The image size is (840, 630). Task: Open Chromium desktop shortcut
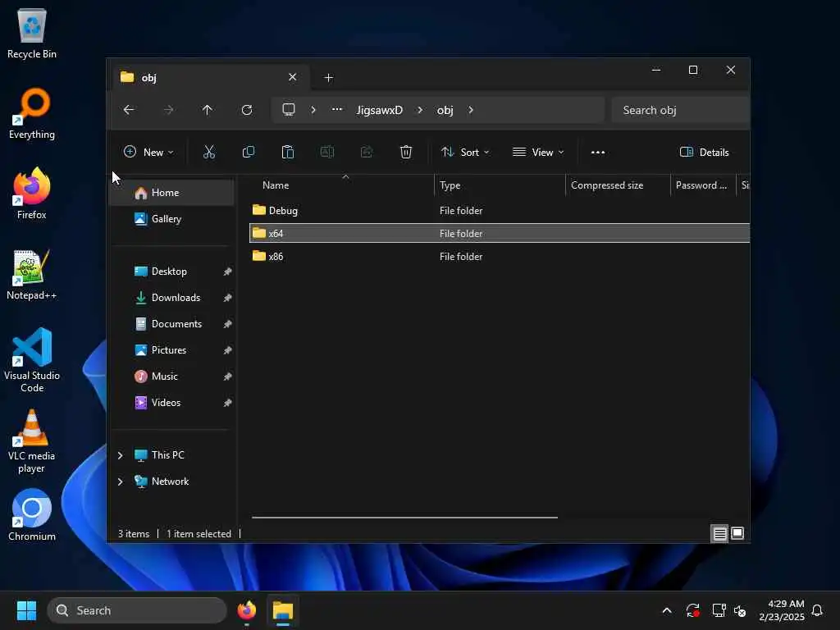pyautogui.click(x=32, y=515)
